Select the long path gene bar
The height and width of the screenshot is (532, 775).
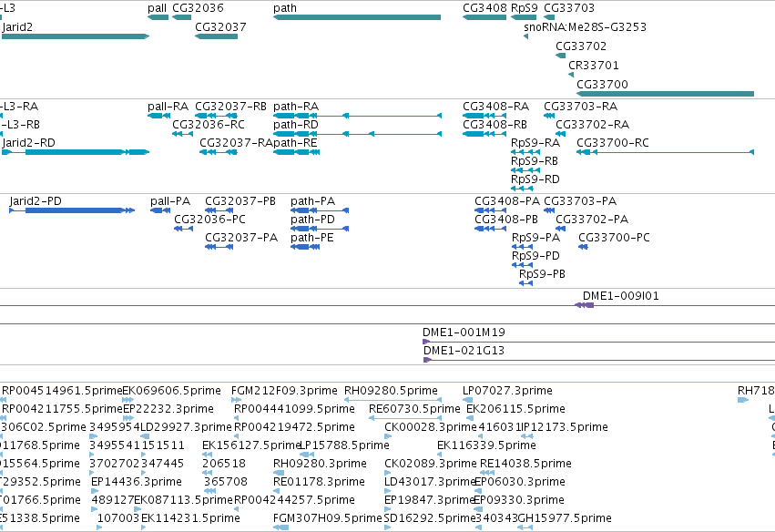click(x=357, y=17)
